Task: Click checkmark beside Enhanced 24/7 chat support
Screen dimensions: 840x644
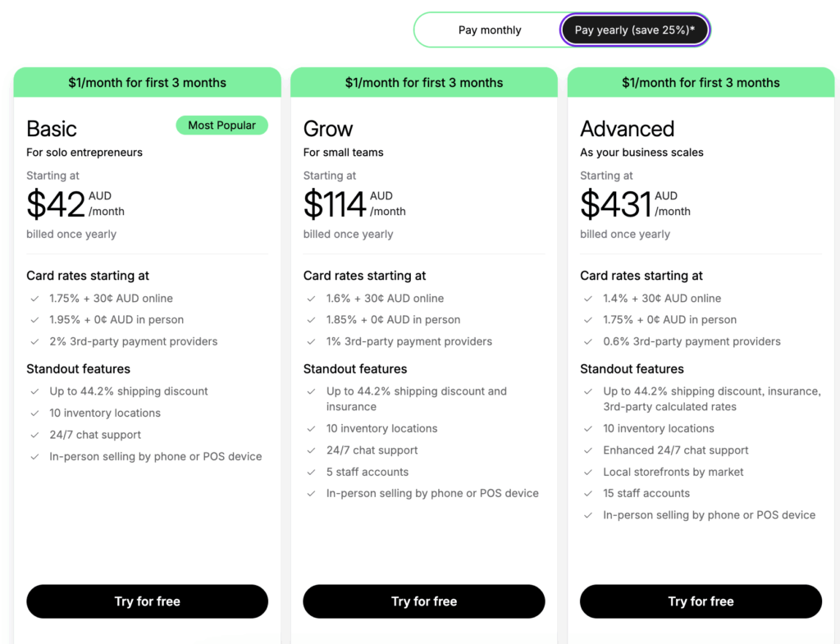Action: tap(588, 450)
